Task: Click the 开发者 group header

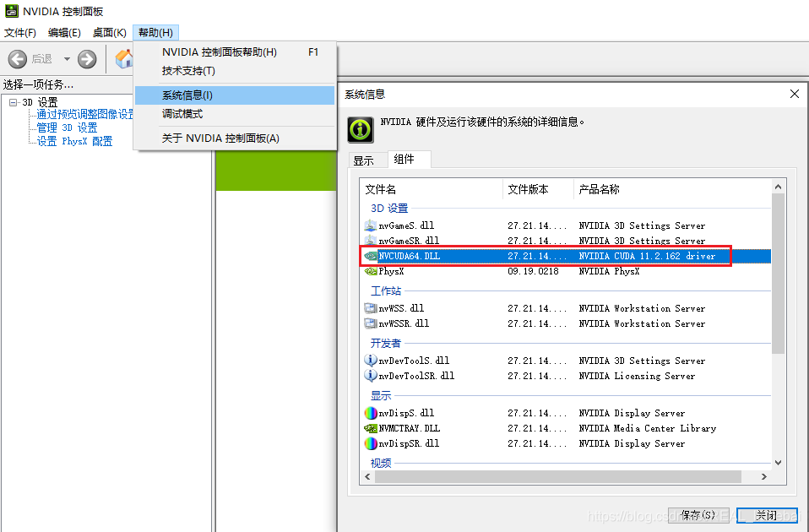Action: (385, 343)
